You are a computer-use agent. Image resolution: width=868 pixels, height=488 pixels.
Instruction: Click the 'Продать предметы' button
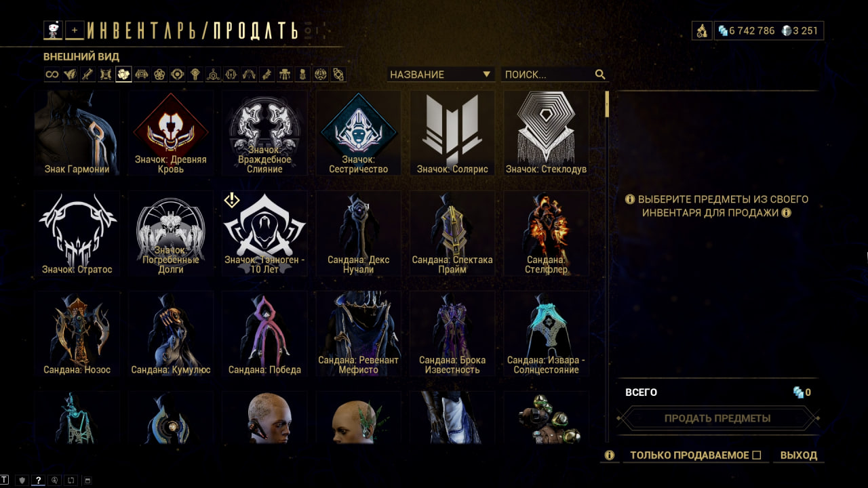point(717,418)
